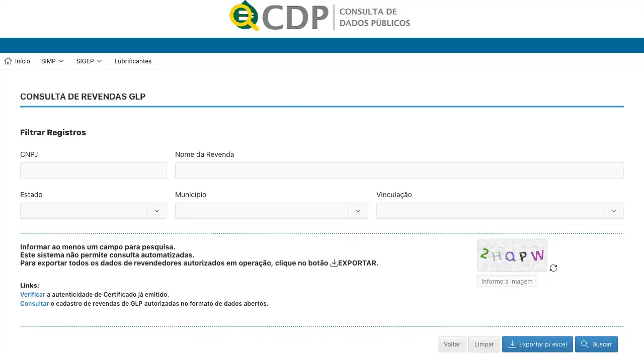
Task: Click the Exportar p/ excel button
Action: pos(537,344)
